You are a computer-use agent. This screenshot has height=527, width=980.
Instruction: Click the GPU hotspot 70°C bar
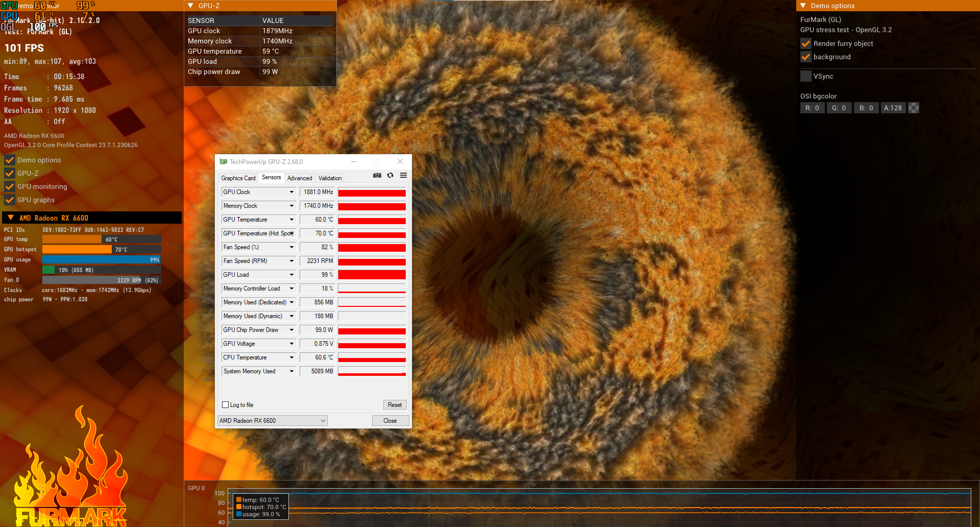(102, 249)
